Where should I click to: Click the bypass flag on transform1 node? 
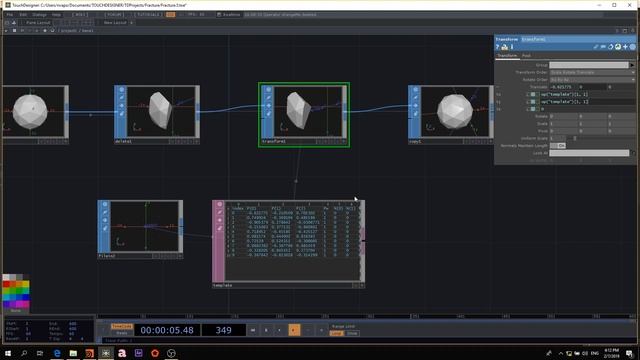click(x=268, y=98)
